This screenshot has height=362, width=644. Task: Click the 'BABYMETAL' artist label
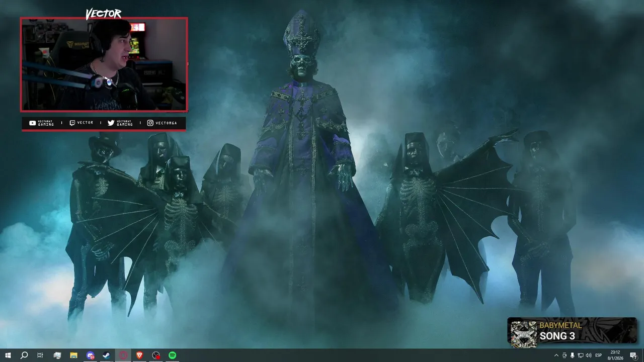pyautogui.click(x=560, y=325)
